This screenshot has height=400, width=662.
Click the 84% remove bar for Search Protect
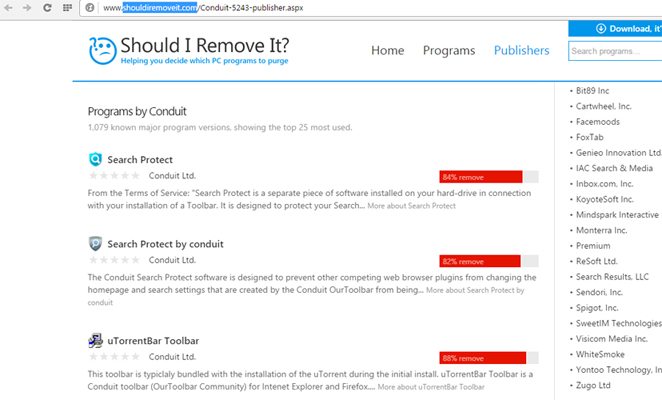(488, 177)
